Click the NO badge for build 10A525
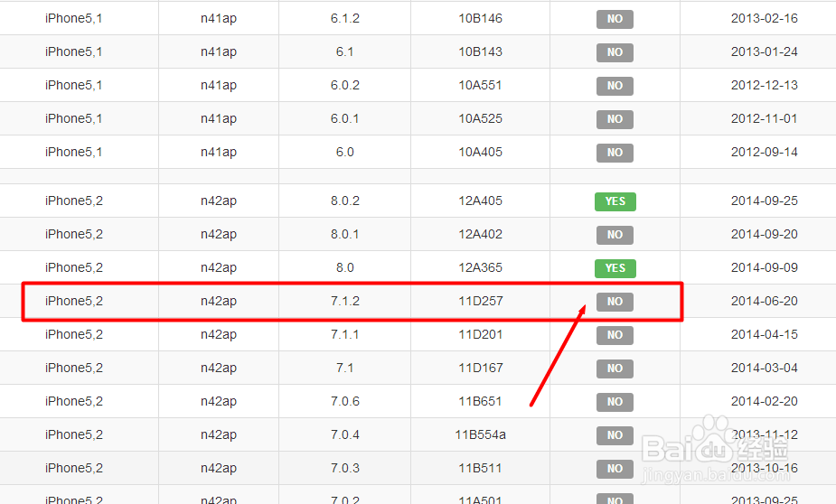Viewport: 836px width, 504px height. click(615, 119)
